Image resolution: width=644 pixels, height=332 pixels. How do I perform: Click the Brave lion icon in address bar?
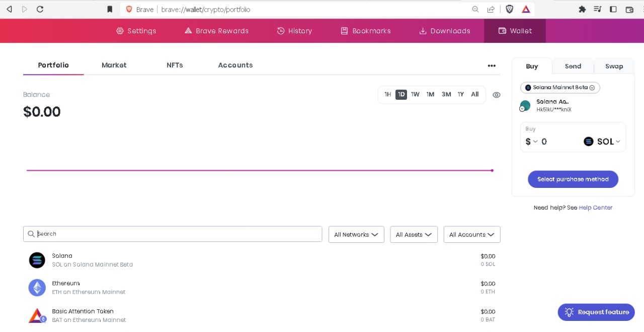click(x=129, y=9)
